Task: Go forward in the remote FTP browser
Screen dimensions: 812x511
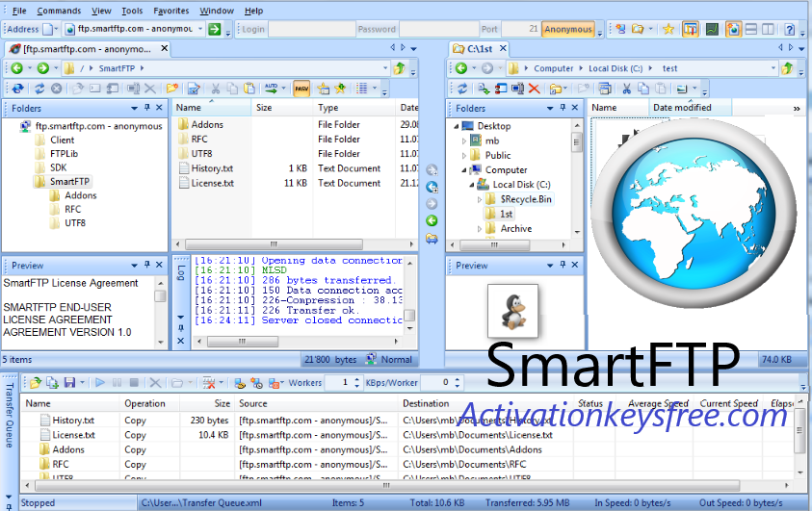Action: click(x=43, y=68)
